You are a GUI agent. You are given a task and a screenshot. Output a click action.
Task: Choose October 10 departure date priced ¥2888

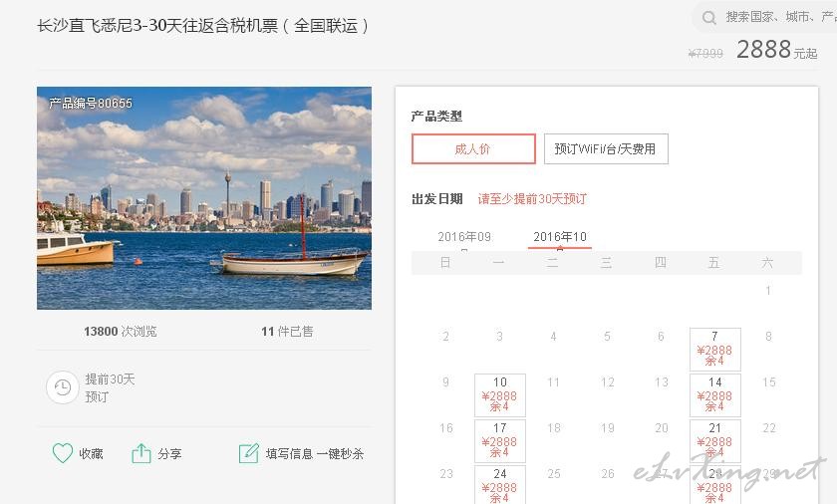click(x=500, y=395)
